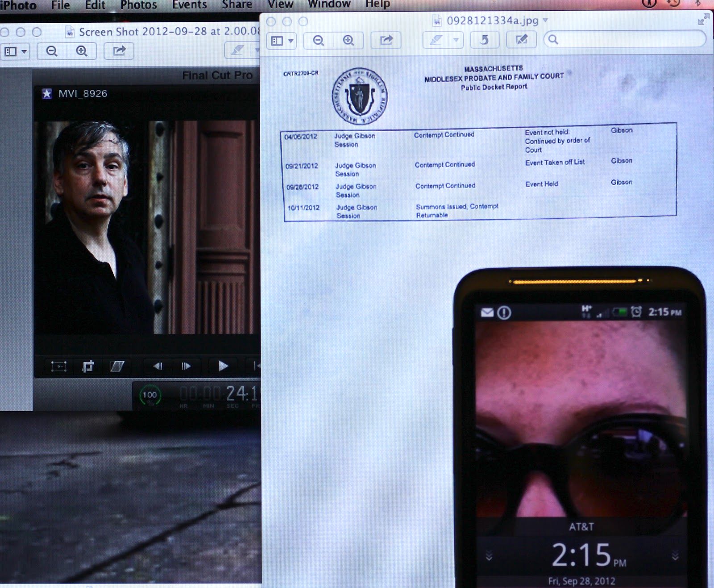Viewport: 714px width, 588px height.
Task: Open the Window menu
Action: [x=329, y=5]
